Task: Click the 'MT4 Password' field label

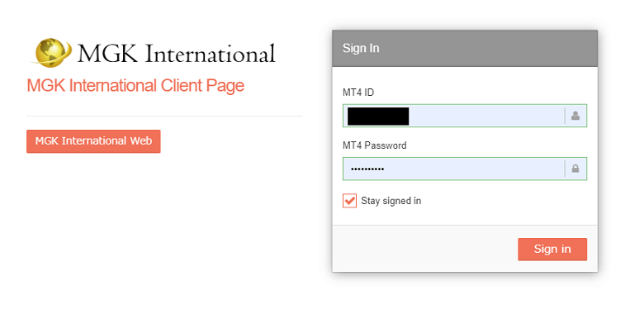Action: (375, 145)
